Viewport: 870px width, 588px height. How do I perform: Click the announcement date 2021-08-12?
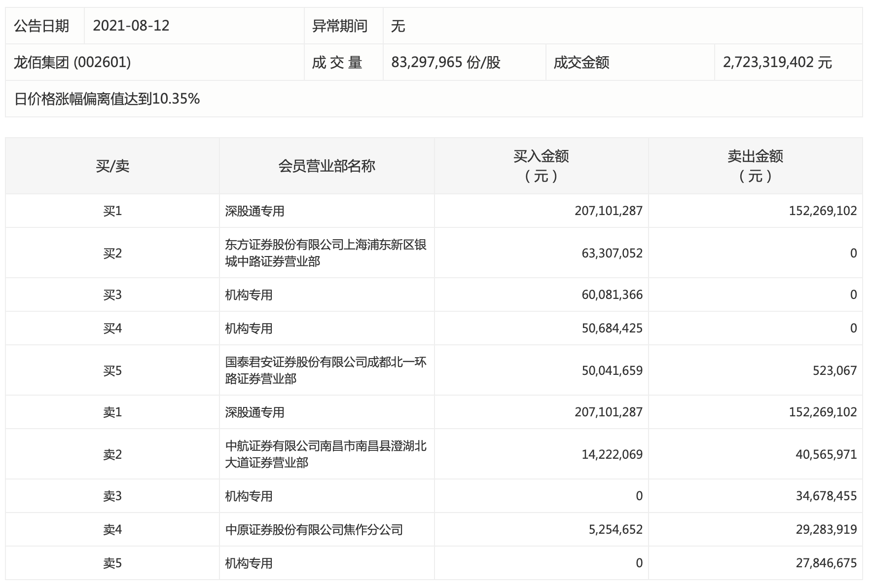pyautogui.click(x=131, y=26)
